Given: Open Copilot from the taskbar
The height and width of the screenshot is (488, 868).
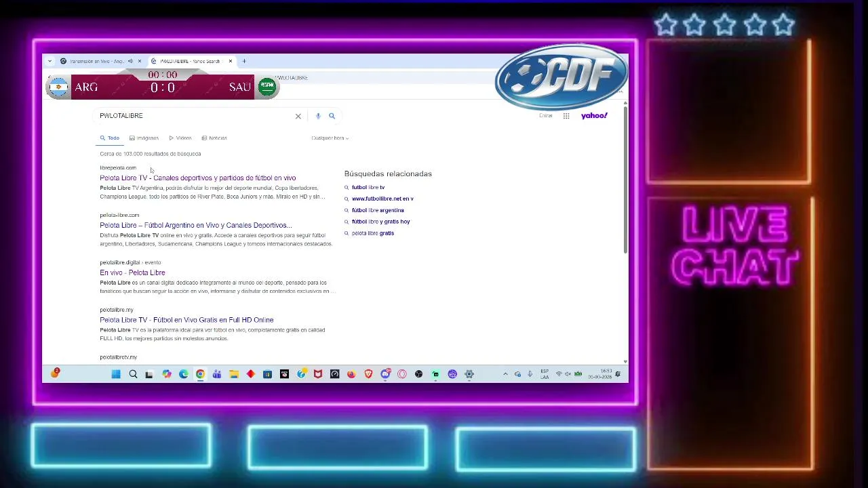Looking at the screenshot, I should point(166,374).
